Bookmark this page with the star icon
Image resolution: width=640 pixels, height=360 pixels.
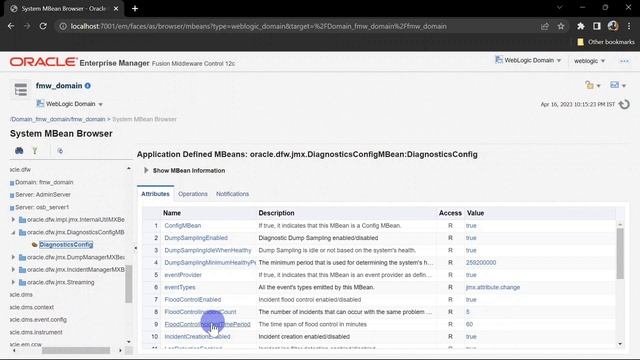(x=561, y=26)
